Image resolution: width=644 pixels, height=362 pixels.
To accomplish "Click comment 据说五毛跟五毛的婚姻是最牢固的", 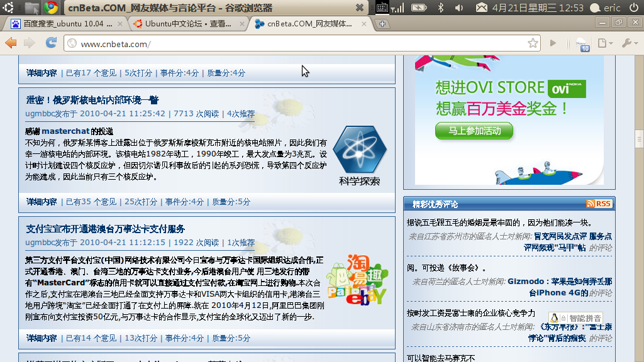I will coord(499,222).
